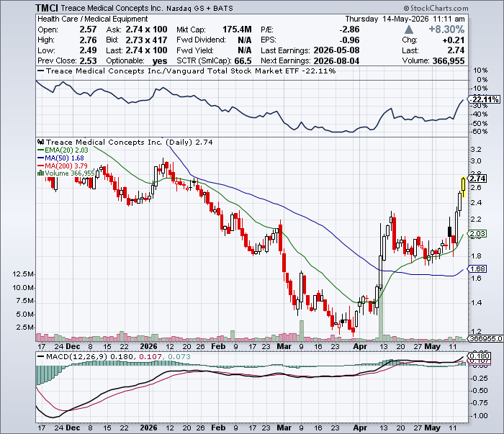Click the 366955.0 volume tag on the axis

coord(486,338)
